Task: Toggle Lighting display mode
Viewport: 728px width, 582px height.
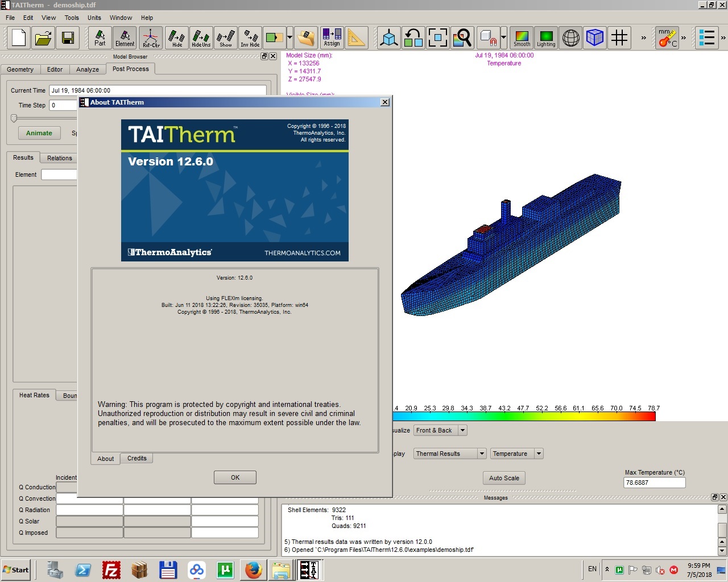Action: [x=546, y=38]
